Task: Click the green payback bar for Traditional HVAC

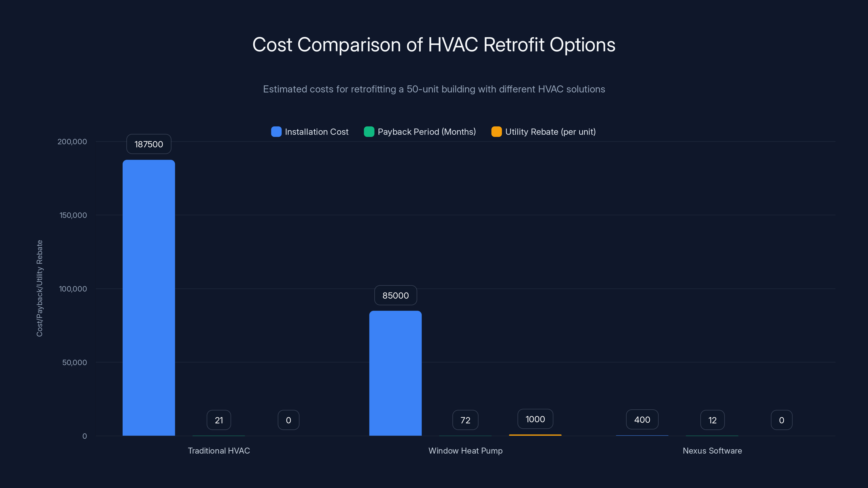Action: (219, 435)
